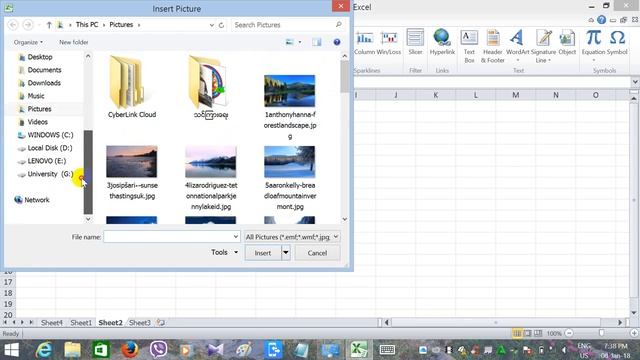Click the insert worksheet icon after Sheet3
The image size is (640, 360).
tap(161, 322)
